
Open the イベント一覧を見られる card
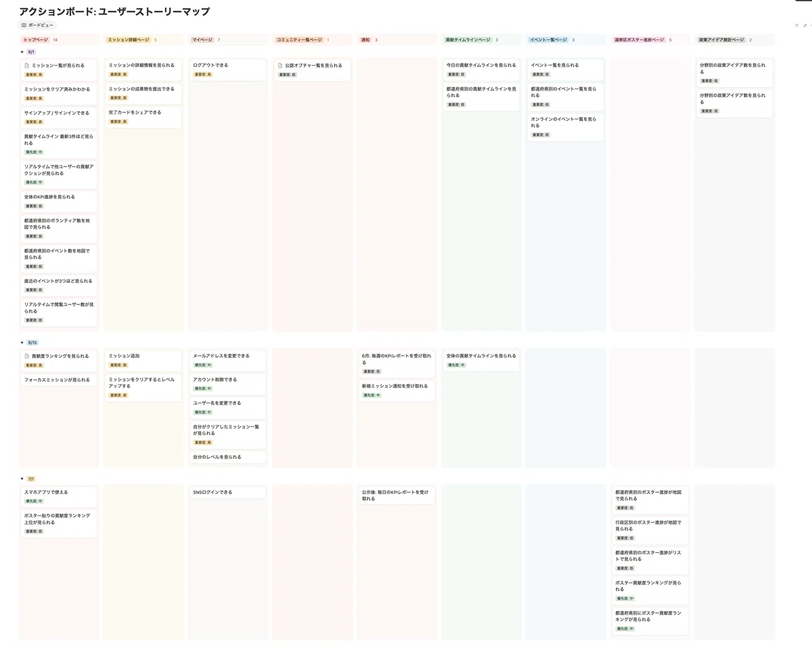click(565, 70)
